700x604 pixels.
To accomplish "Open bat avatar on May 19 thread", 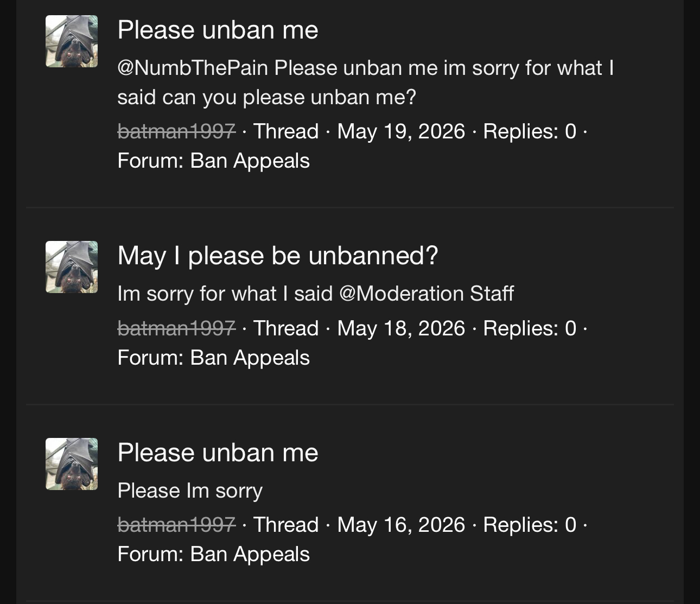I will (x=72, y=41).
